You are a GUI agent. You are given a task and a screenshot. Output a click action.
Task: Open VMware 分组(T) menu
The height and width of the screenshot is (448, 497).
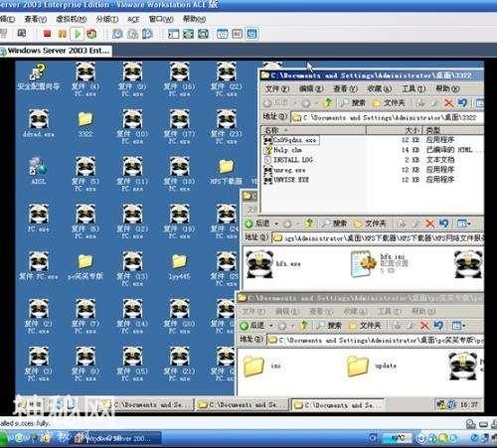(106, 19)
